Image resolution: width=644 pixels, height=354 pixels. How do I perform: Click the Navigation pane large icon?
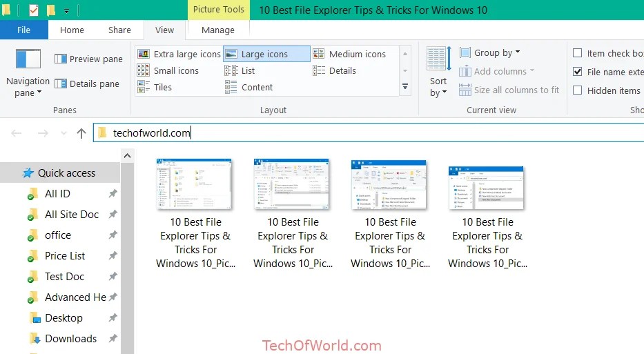pos(28,59)
